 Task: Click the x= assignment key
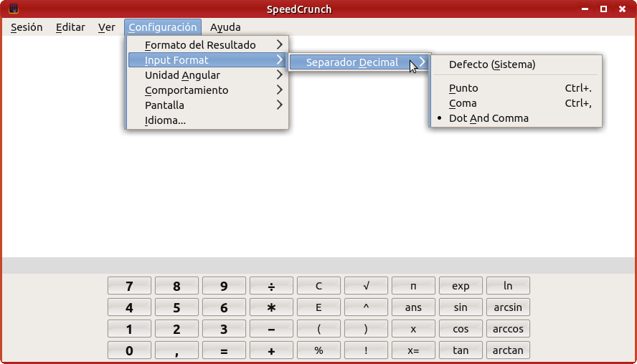413,350
